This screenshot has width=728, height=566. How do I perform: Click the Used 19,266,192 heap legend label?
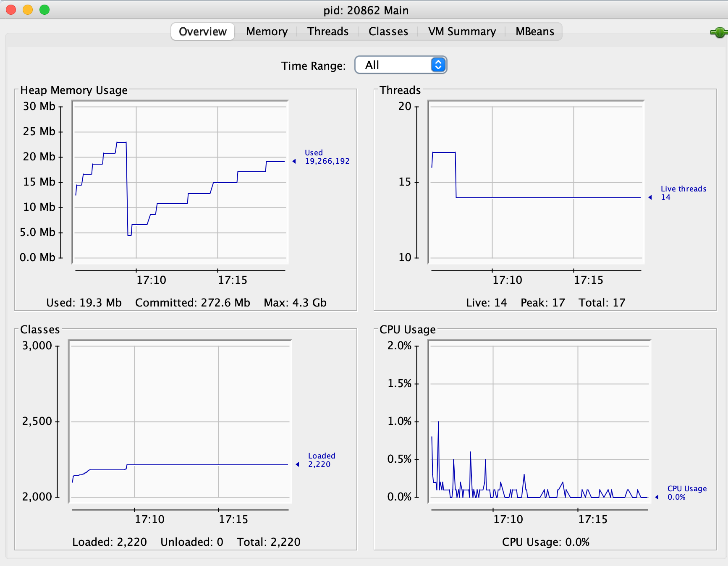(327, 157)
